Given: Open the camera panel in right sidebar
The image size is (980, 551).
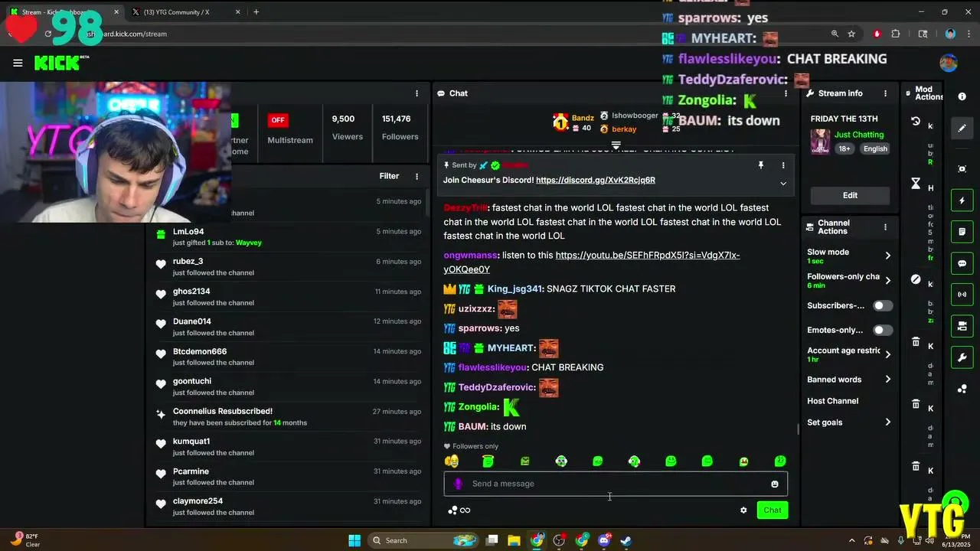Looking at the screenshot, I should pos(962,326).
